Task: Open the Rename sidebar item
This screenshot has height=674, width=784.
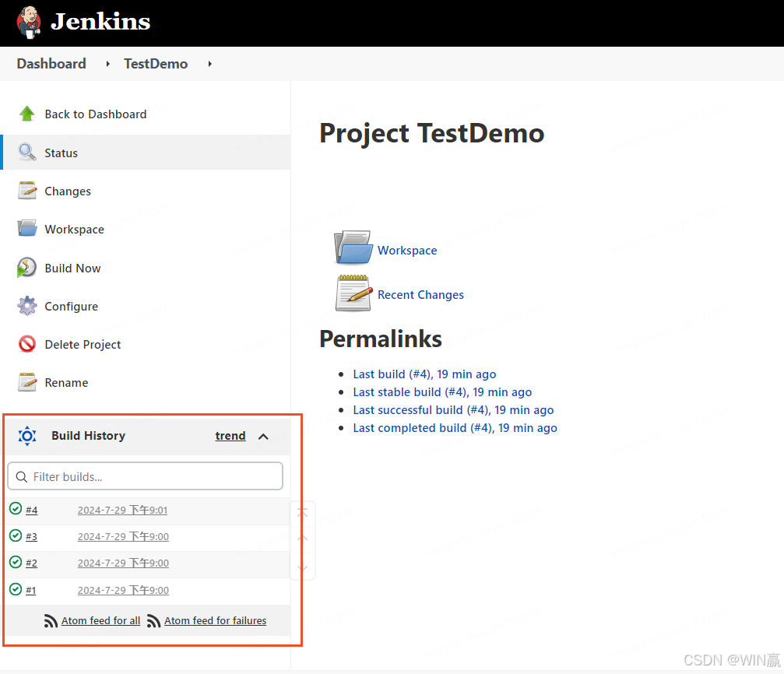Action: tap(66, 382)
